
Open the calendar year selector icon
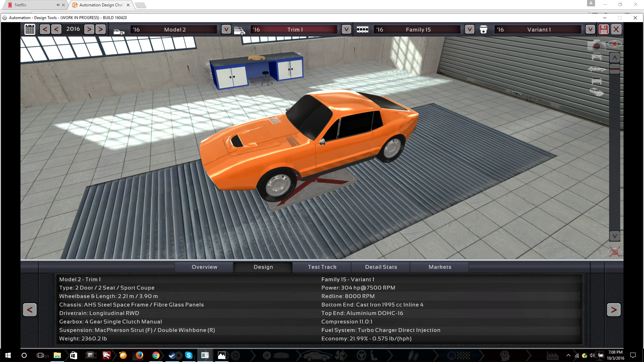[30, 29]
